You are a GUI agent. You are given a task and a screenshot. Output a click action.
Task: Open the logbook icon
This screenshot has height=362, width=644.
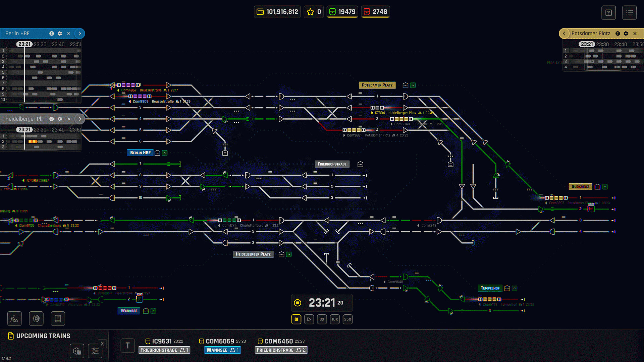click(58, 319)
